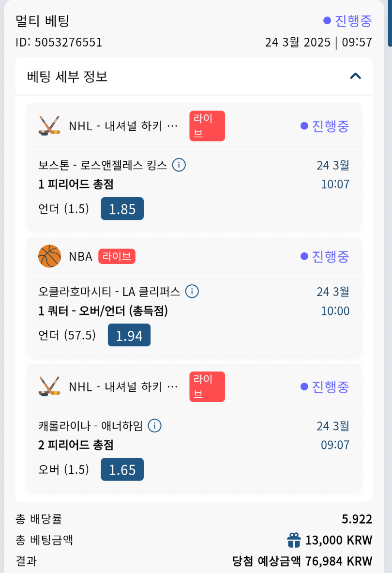Click the 진행중 status at top of bet slip

coord(347,21)
